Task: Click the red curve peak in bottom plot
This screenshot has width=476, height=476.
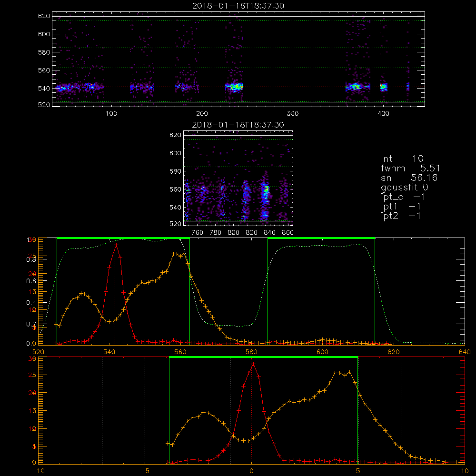Action: pos(253,364)
